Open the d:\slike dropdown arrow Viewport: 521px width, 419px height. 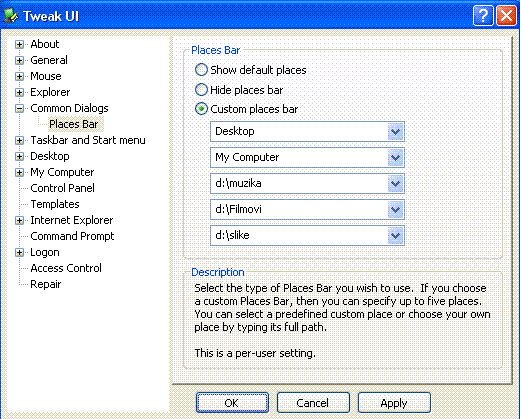coord(396,236)
